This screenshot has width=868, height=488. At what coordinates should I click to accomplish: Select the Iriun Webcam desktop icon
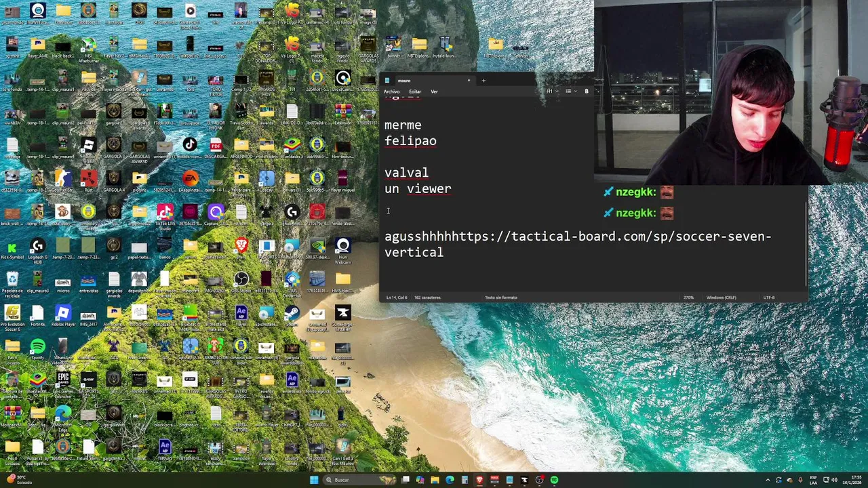point(342,249)
